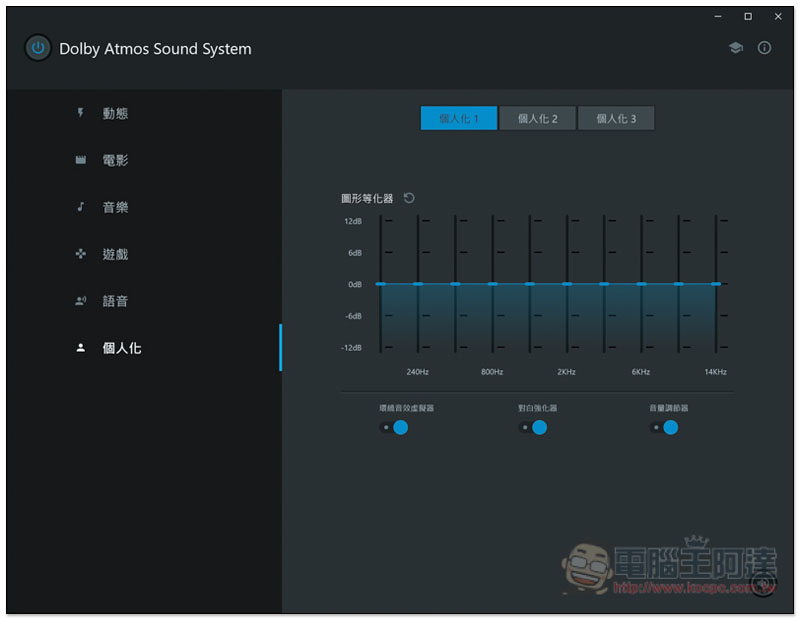The height and width of the screenshot is (621, 800).
Task: Click slider handle between 2KHz and 6KHz
Action: (604, 284)
